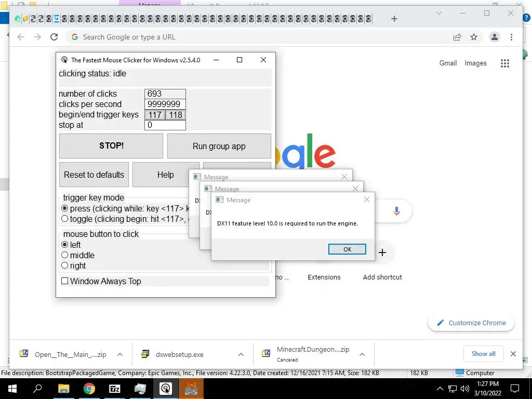The width and height of the screenshot is (532, 399).
Task: Click the begin trigger key 117 box
Action: (x=155, y=115)
